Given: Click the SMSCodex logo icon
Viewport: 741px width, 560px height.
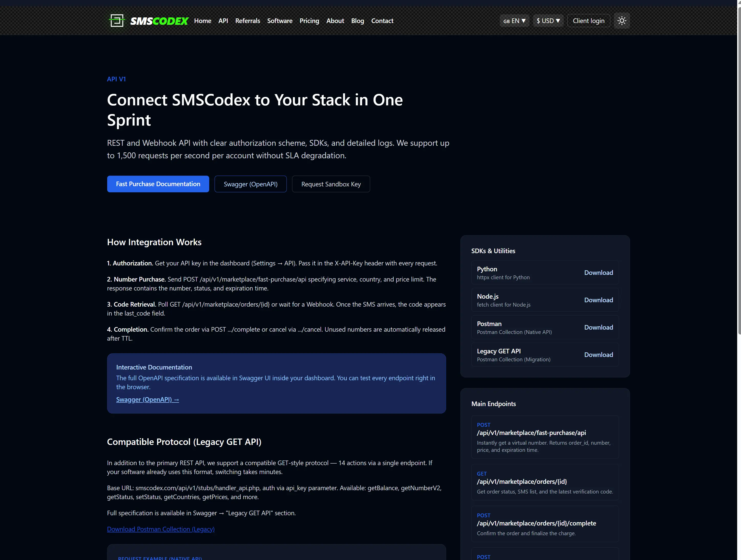Looking at the screenshot, I should coord(117,20).
